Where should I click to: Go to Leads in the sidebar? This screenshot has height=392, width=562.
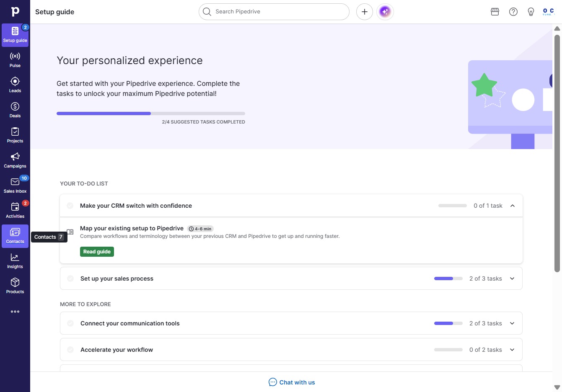click(15, 85)
